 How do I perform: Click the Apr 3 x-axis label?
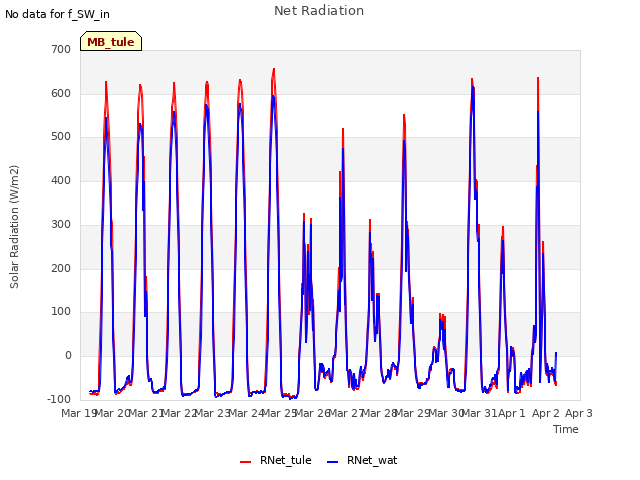579,413
